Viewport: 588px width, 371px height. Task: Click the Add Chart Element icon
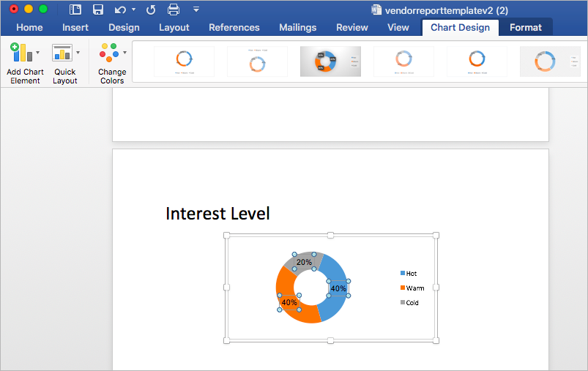click(x=21, y=53)
